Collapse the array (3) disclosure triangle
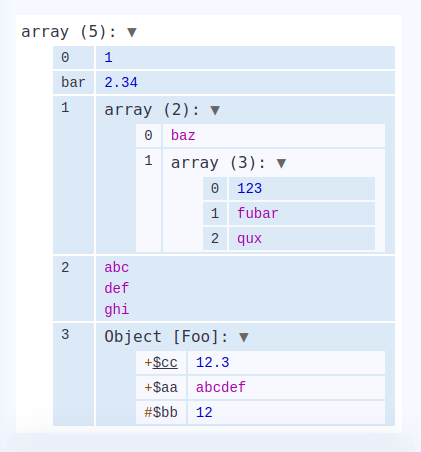Viewport: 421px width, 452px height. (282, 163)
